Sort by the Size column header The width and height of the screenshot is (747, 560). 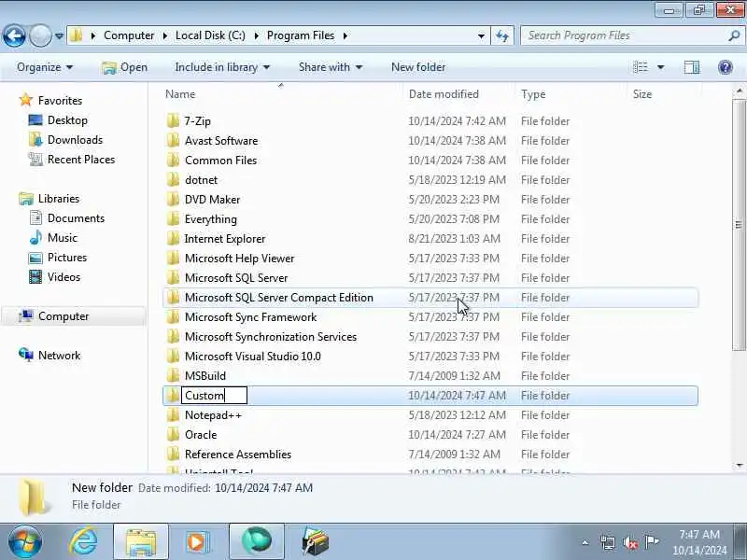click(x=664, y=94)
